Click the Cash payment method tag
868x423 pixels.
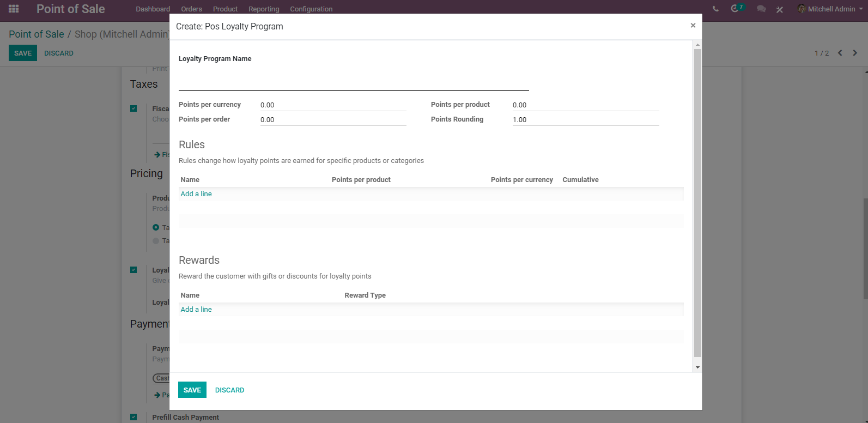click(162, 378)
